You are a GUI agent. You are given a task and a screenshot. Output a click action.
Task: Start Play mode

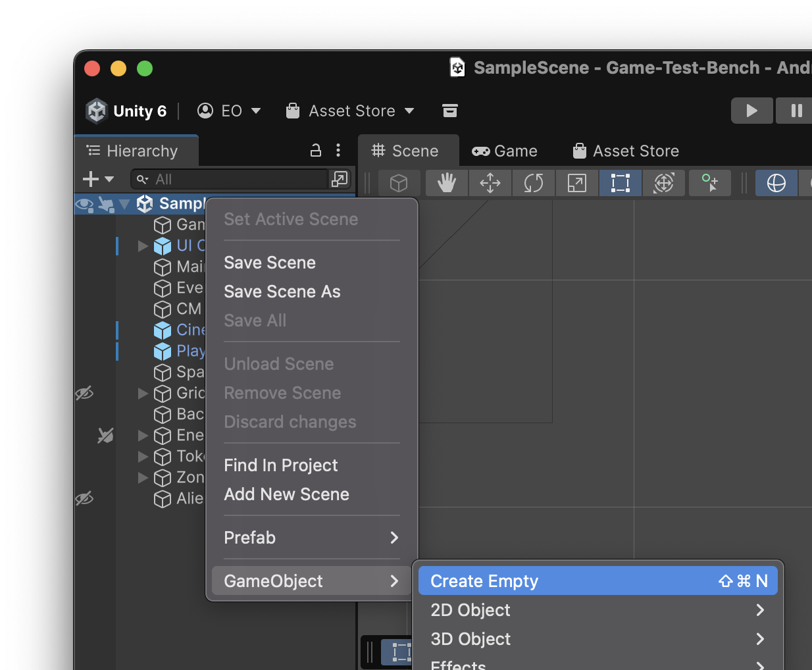[x=752, y=111]
